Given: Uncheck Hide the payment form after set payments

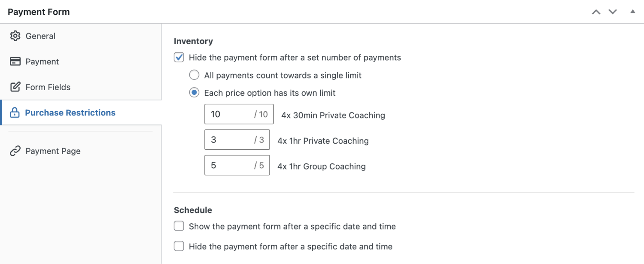Looking at the screenshot, I should click(x=179, y=58).
